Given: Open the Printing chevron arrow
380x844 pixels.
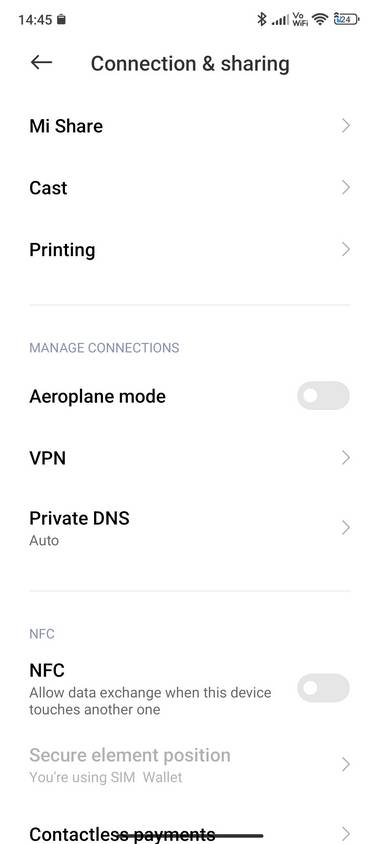Looking at the screenshot, I should point(346,250).
